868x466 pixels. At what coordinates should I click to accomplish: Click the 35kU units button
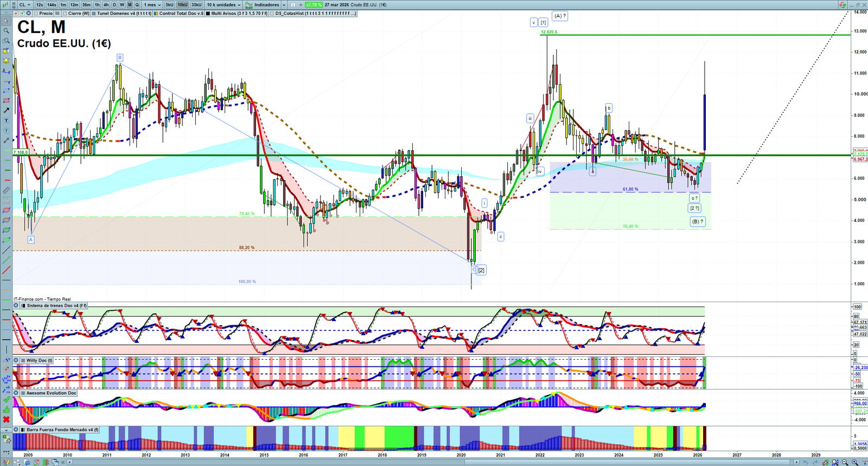pos(196,5)
